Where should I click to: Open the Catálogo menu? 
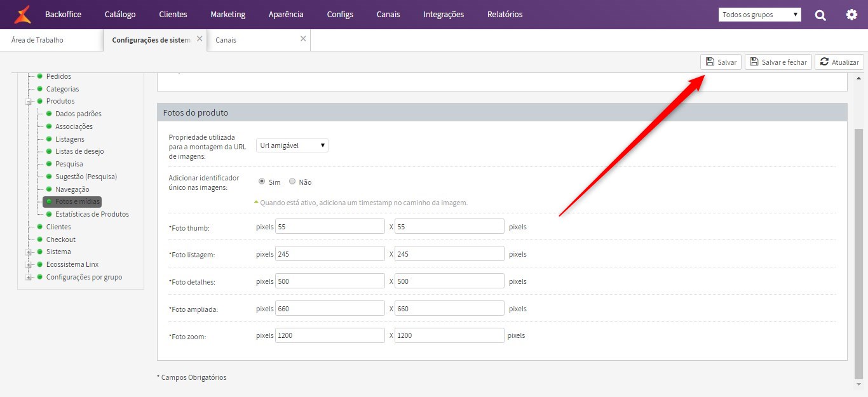(120, 14)
